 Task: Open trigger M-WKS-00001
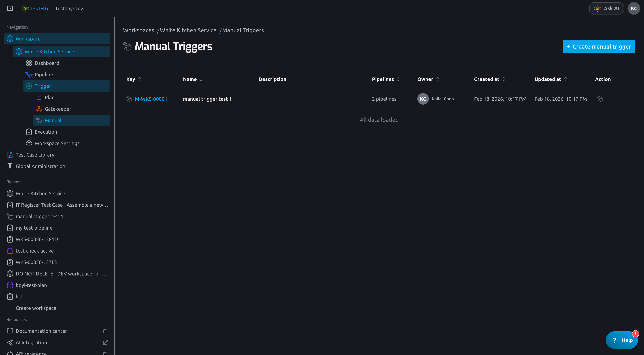point(151,99)
